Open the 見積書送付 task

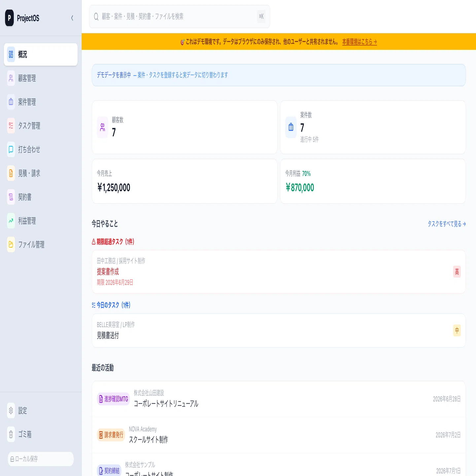pyautogui.click(x=279, y=330)
